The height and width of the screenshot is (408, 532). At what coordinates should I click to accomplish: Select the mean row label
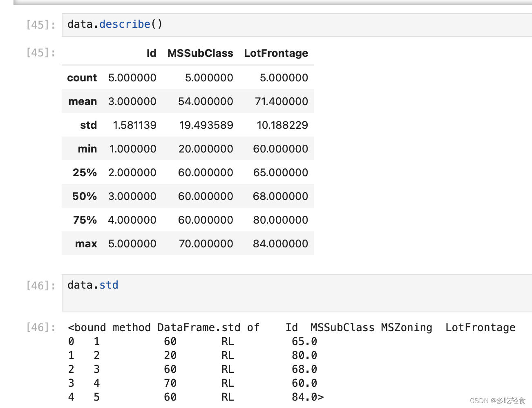click(83, 101)
